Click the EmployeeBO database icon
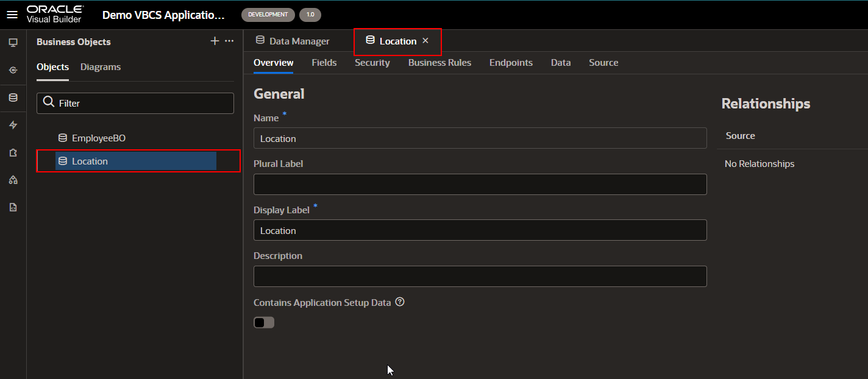The width and height of the screenshot is (868, 379). tap(62, 138)
